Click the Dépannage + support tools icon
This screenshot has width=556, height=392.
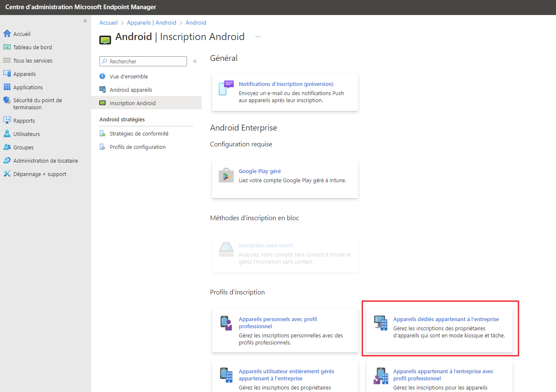pos(7,174)
